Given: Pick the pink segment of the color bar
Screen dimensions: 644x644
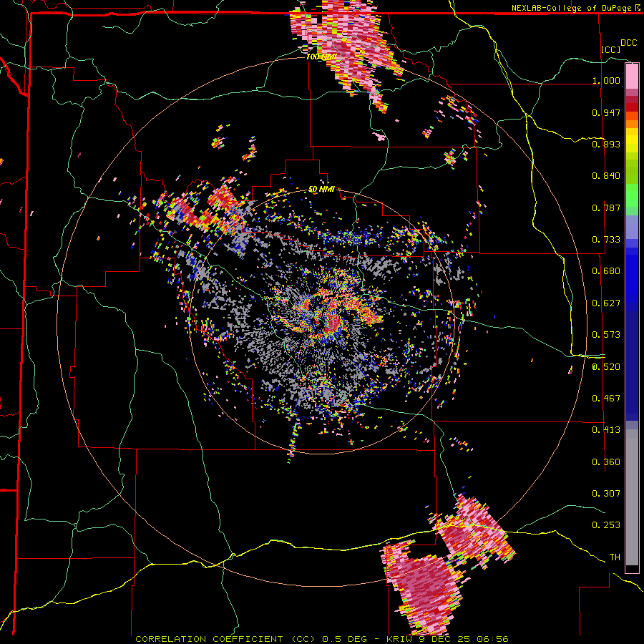Looking at the screenshot, I should click(632, 77).
